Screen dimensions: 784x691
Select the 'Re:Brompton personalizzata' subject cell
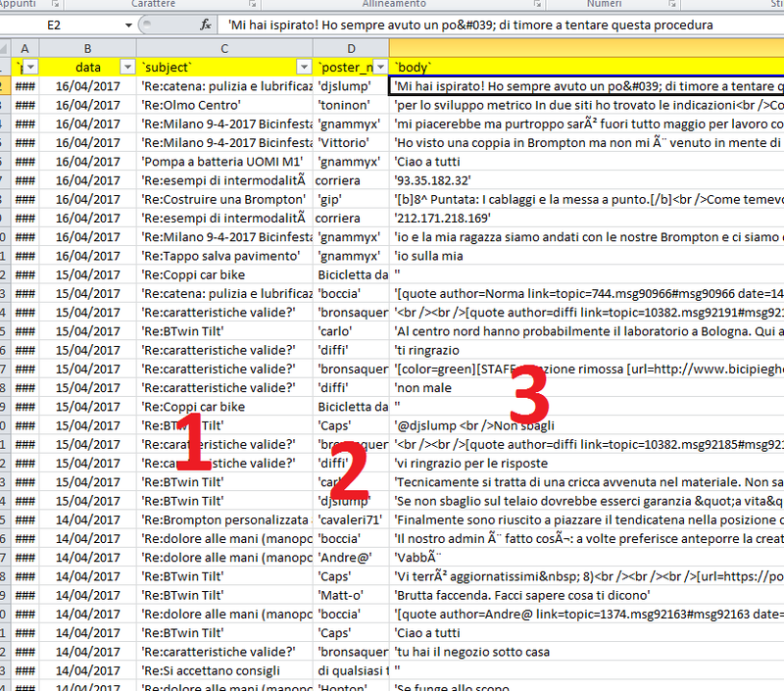click(224, 520)
